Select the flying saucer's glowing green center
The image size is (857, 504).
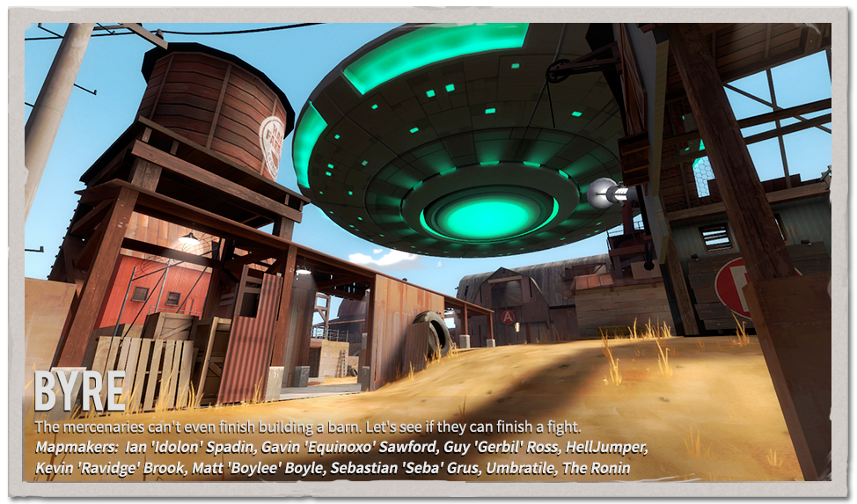[487, 214]
